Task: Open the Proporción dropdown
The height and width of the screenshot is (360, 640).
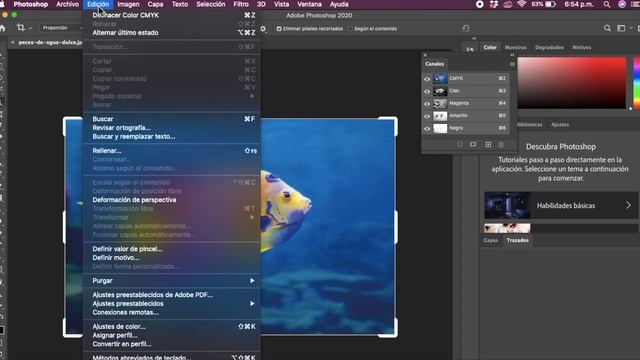Action: [x=61, y=28]
